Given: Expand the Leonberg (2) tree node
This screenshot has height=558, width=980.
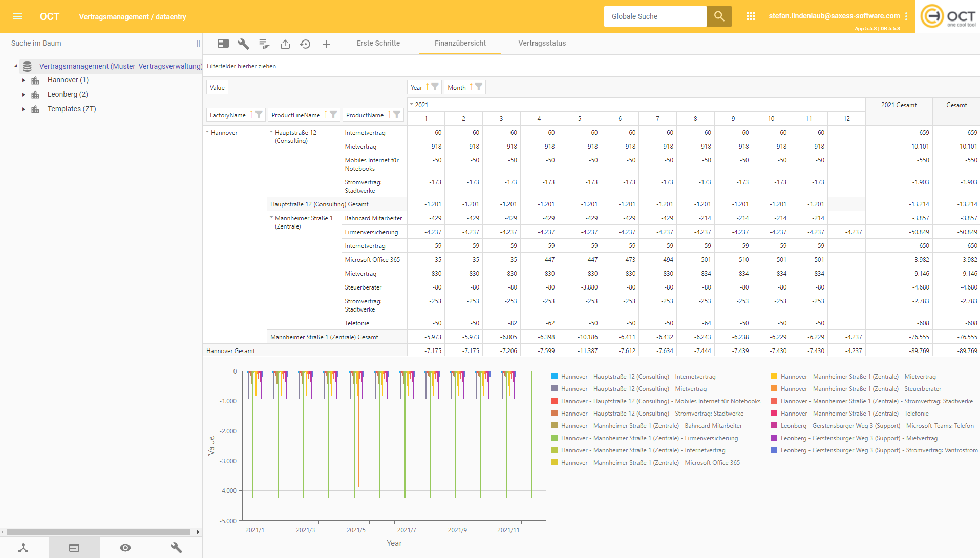Looking at the screenshot, I should coord(24,95).
